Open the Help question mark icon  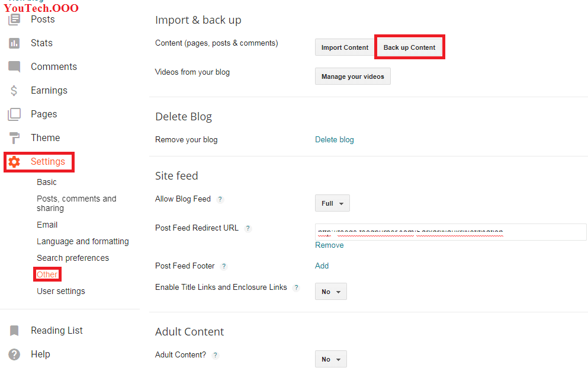pos(14,354)
